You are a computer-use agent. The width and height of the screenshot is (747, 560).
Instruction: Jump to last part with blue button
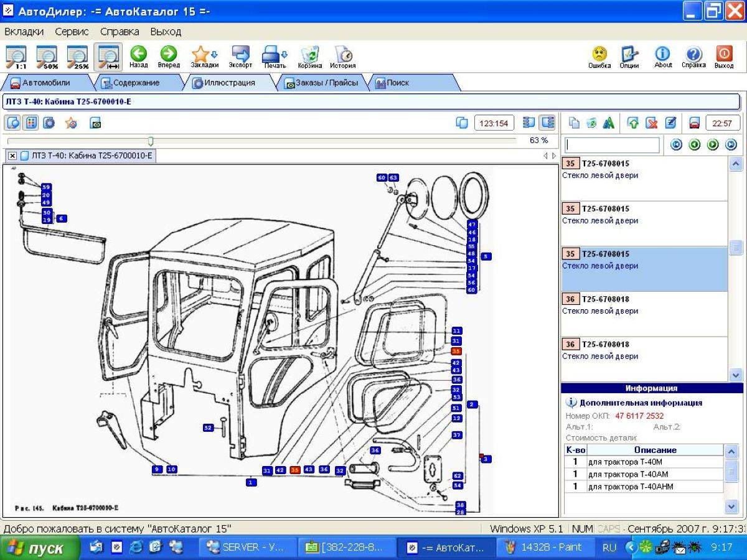pyautogui.click(x=731, y=145)
